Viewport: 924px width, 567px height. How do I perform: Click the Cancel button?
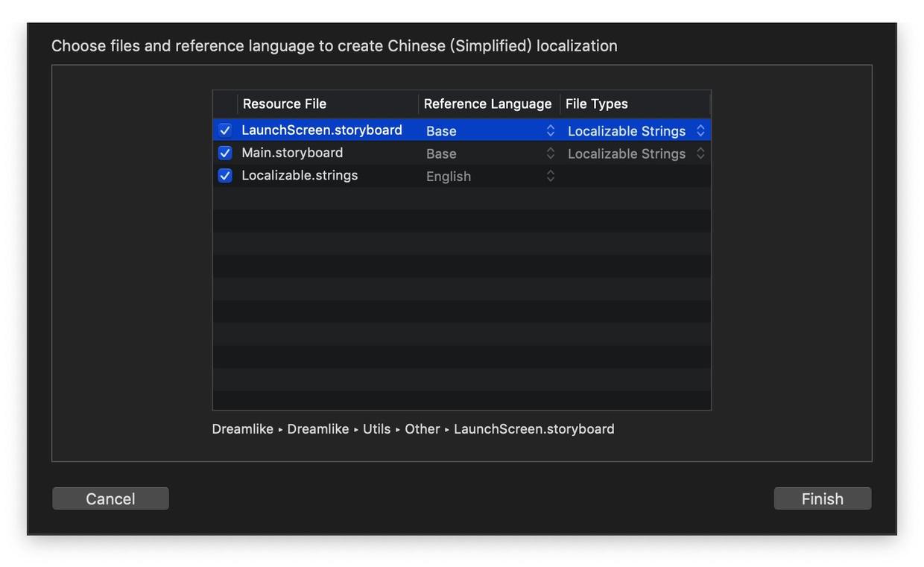pyautogui.click(x=110, y=498)
